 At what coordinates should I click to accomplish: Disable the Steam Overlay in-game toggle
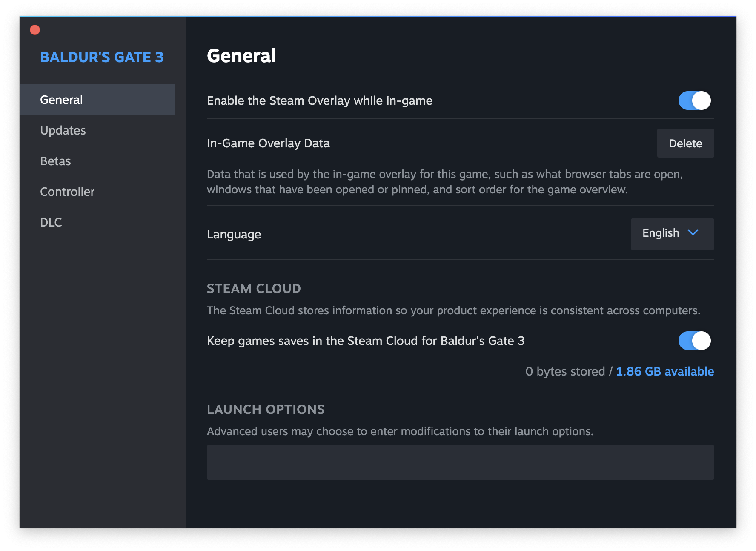click(694, 100)
